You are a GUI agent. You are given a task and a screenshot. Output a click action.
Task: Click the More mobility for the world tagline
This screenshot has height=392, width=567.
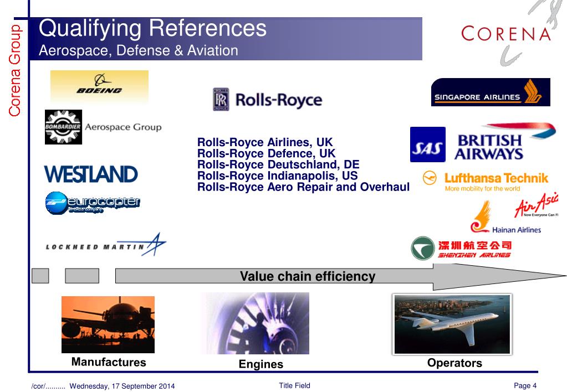(482, 188)
